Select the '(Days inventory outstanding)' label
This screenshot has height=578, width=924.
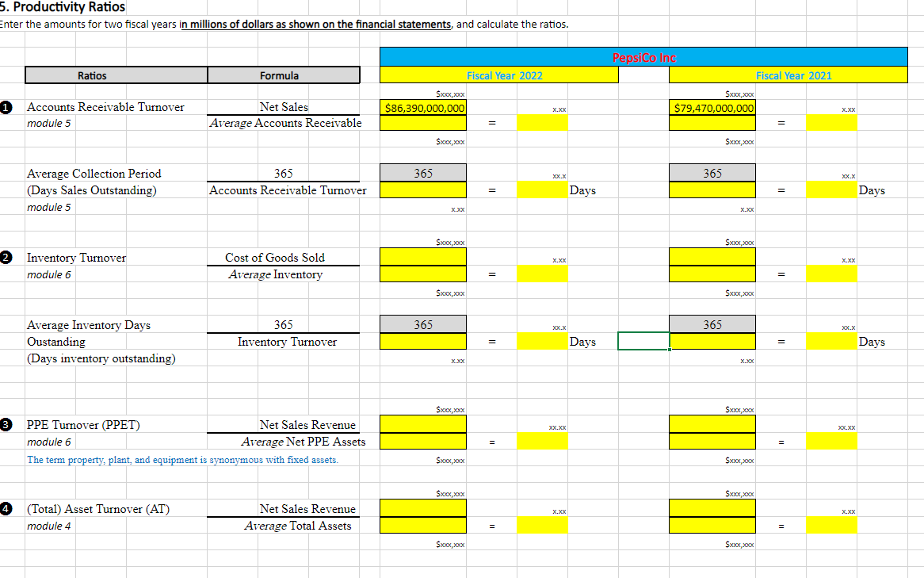[101, 358]
